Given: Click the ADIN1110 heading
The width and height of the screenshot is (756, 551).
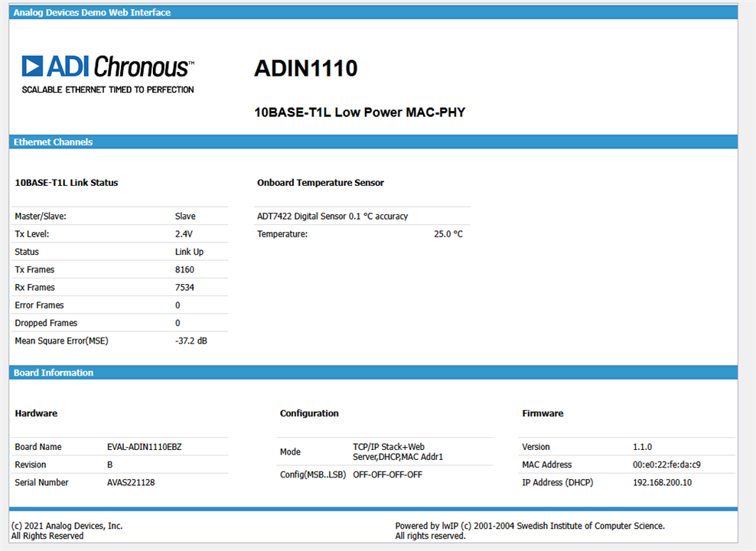Looking at the screenshot, I should (305, 68).
